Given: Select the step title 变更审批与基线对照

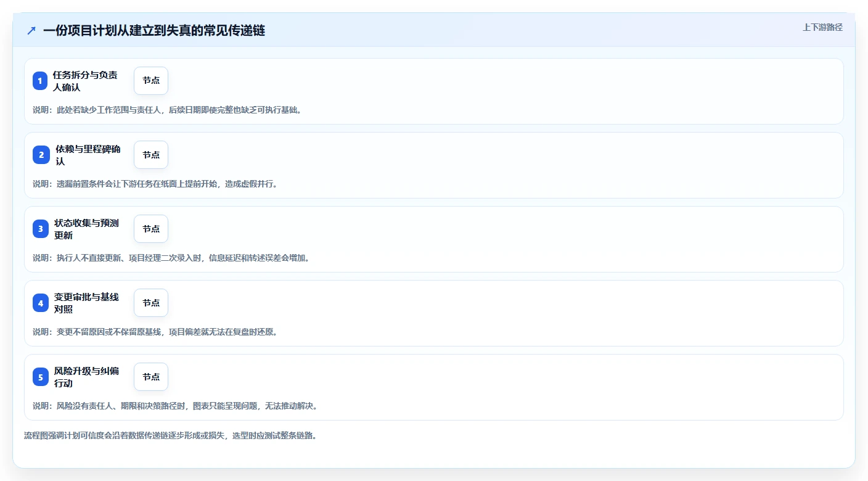Looking at the screenshot, I should [x=86, y=303].
